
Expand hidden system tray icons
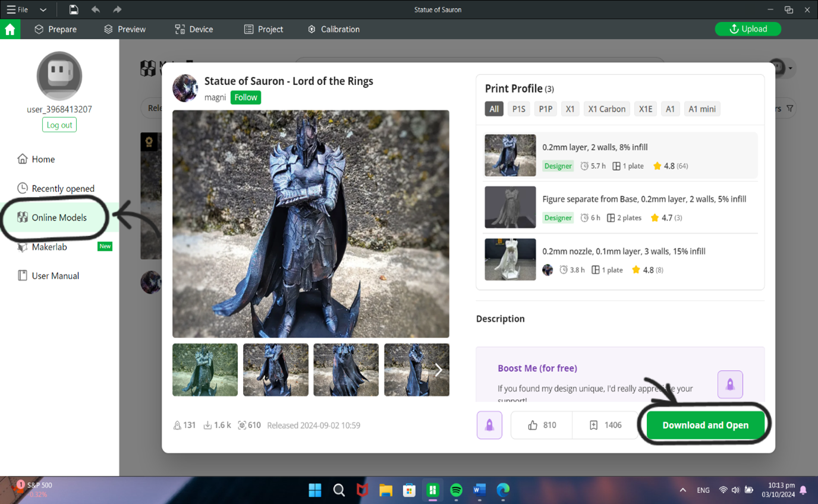click(x=682, y=490)
